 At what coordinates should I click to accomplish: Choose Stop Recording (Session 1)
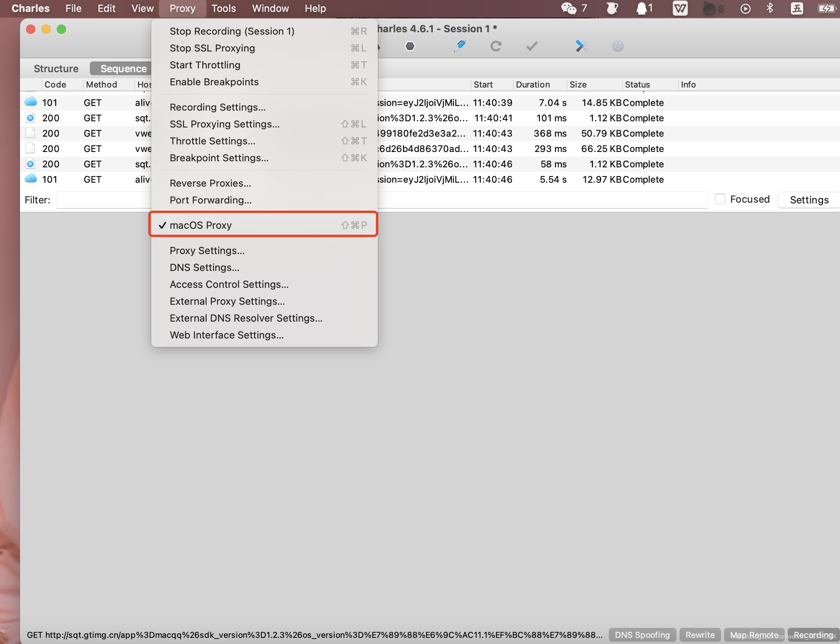[264, 31]
